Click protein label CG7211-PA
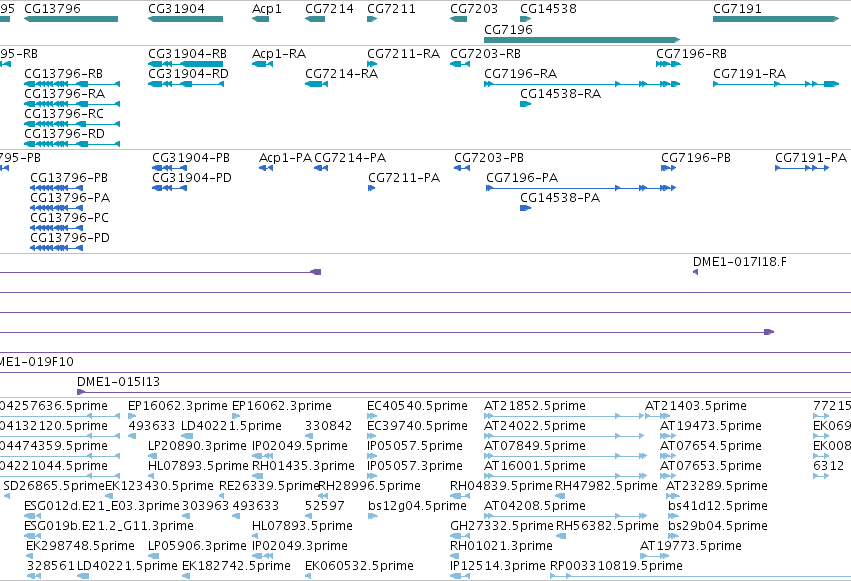 [x=404, y=178]
